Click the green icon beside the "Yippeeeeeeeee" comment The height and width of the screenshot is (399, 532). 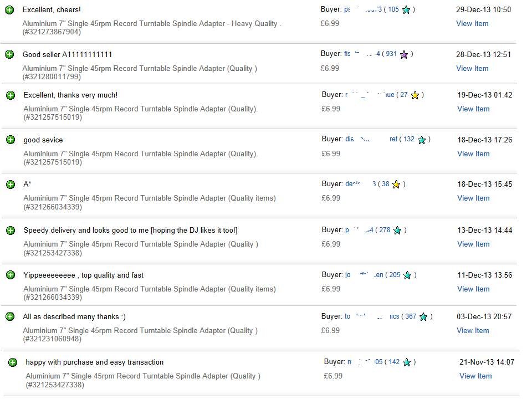(x=11, y=275)
